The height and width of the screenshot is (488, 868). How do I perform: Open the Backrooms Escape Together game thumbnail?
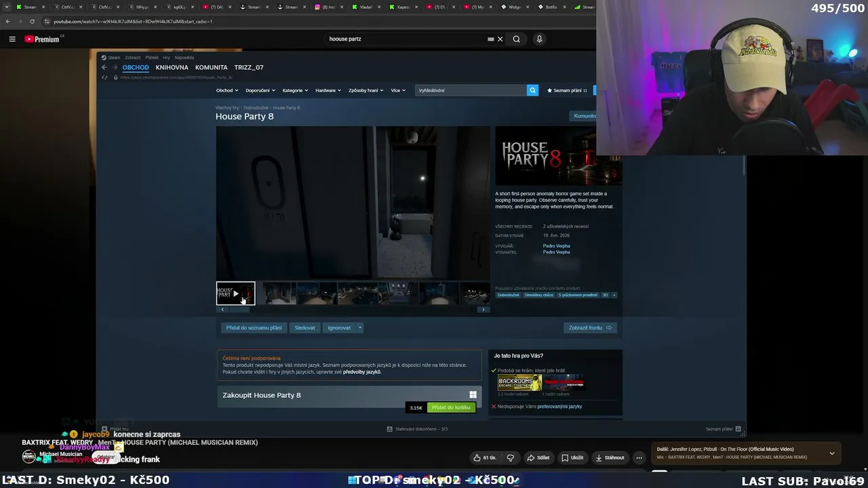[x=519, y=382]
